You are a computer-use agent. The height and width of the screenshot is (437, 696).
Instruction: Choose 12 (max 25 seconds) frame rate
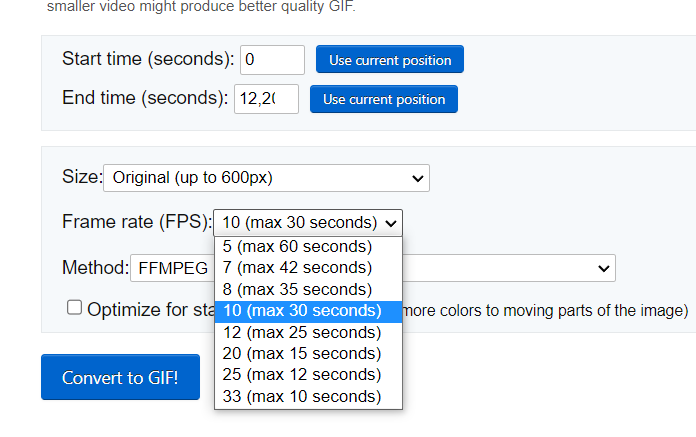click(301, 332)
